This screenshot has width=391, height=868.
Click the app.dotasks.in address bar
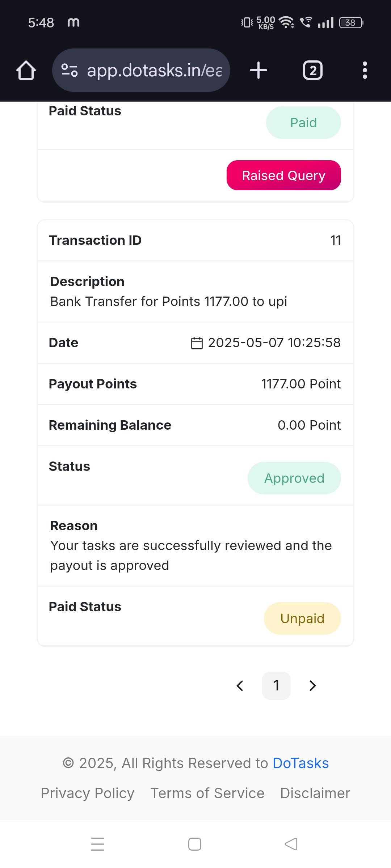click(x=141, y=70)
